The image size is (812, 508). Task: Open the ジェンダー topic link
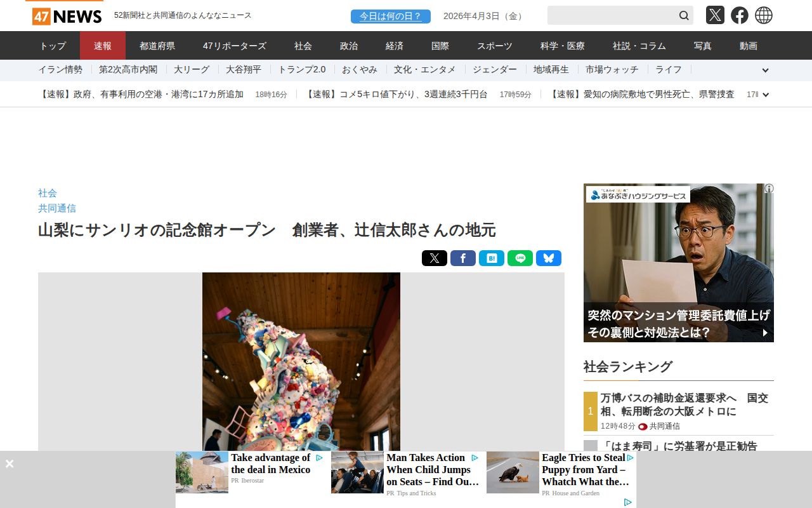[495, 70]
